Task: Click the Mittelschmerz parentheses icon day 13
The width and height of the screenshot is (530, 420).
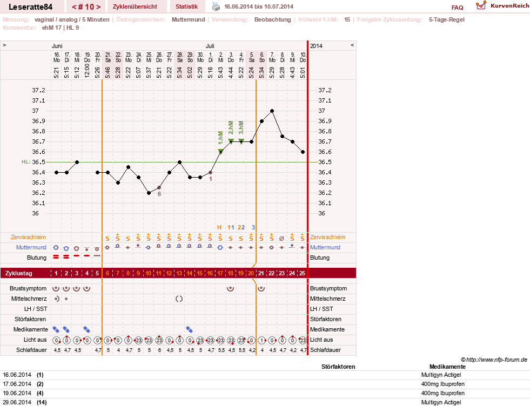Action: click(x=179, y=299)
